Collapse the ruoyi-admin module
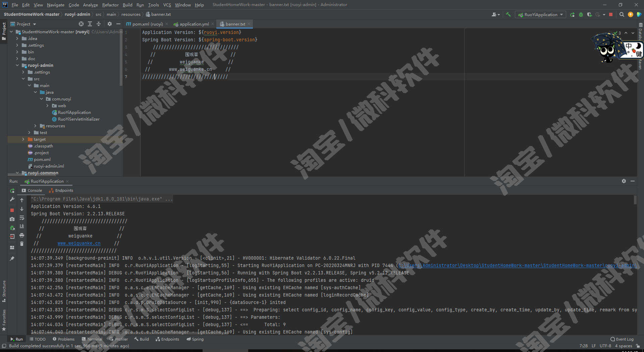The width and height of the screenshot is (644, 352). [17, 65]
